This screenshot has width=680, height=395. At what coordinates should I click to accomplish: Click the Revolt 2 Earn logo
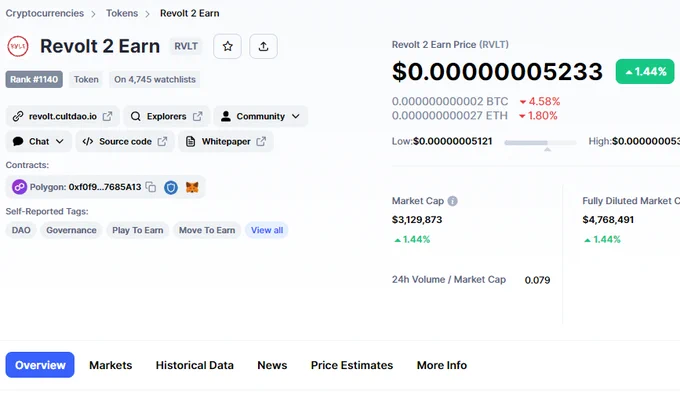click(18, 46)
